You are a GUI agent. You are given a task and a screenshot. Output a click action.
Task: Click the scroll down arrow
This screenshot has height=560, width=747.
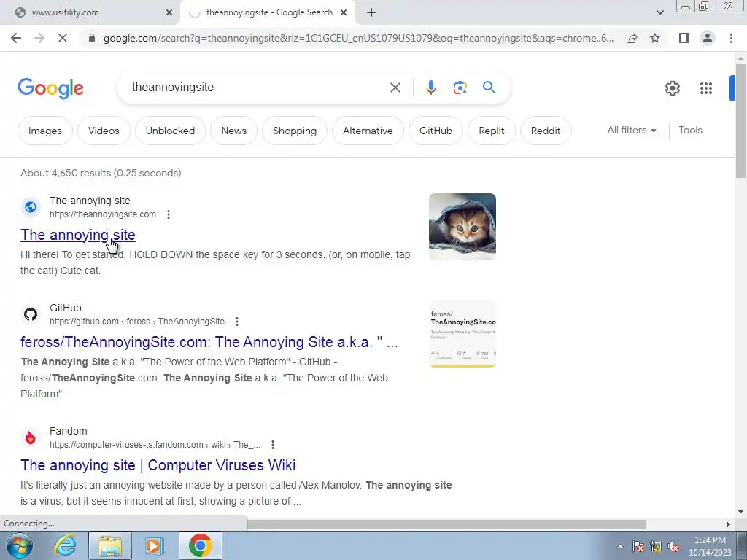pyautogui.click(x=740, y=513)
